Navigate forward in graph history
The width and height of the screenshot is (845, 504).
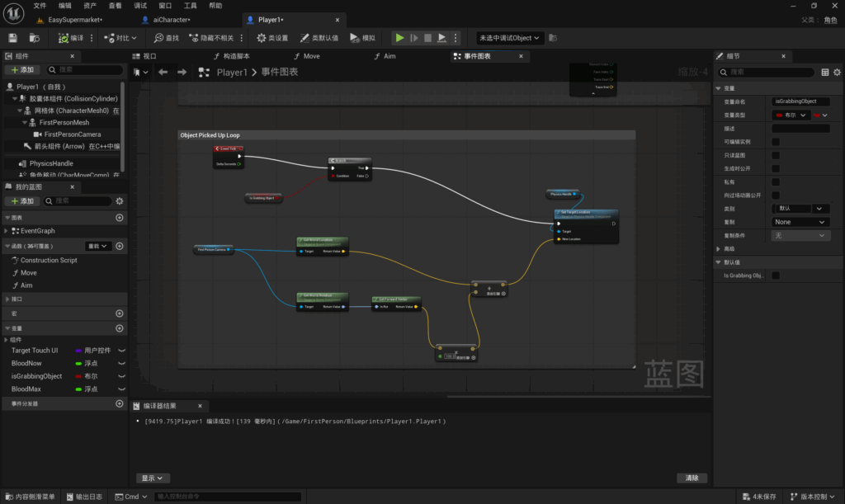point(182,72)
